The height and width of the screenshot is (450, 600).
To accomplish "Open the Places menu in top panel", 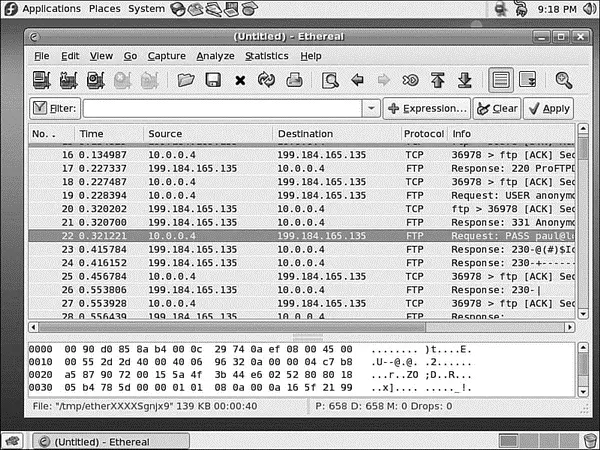I will (104, 9).
